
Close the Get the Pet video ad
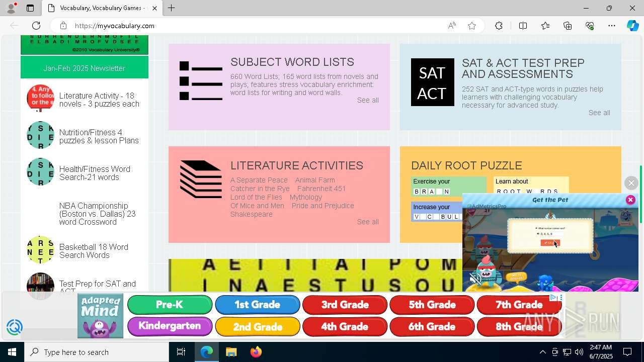(630, 200)
